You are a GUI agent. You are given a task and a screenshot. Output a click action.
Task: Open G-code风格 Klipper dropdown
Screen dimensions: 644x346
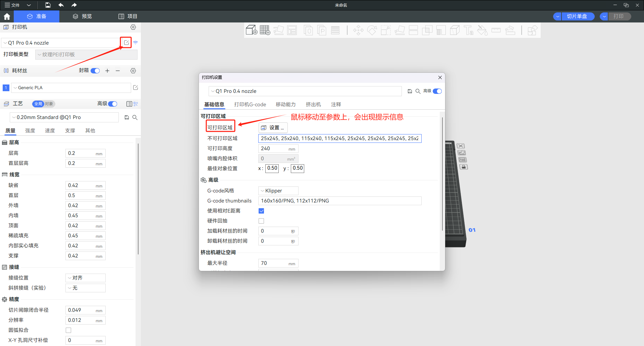pyautogui.click(x=278, y=191)
